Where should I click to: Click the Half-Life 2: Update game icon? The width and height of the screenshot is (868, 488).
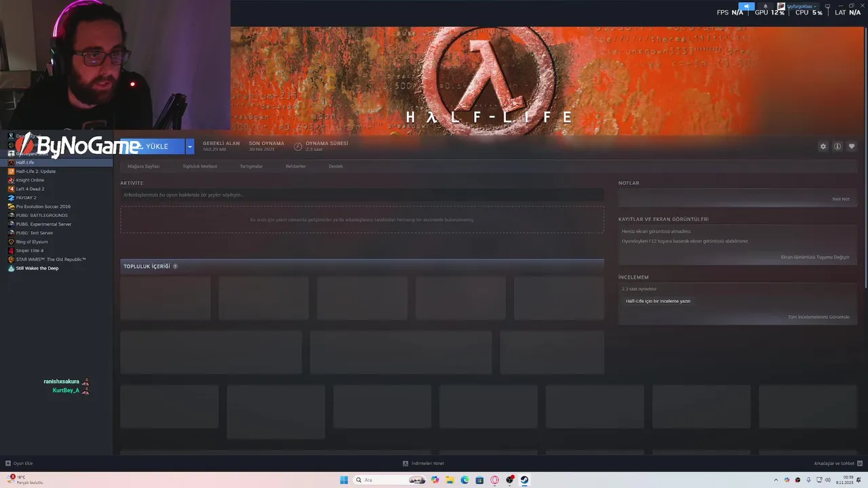[x=11, y=171]
